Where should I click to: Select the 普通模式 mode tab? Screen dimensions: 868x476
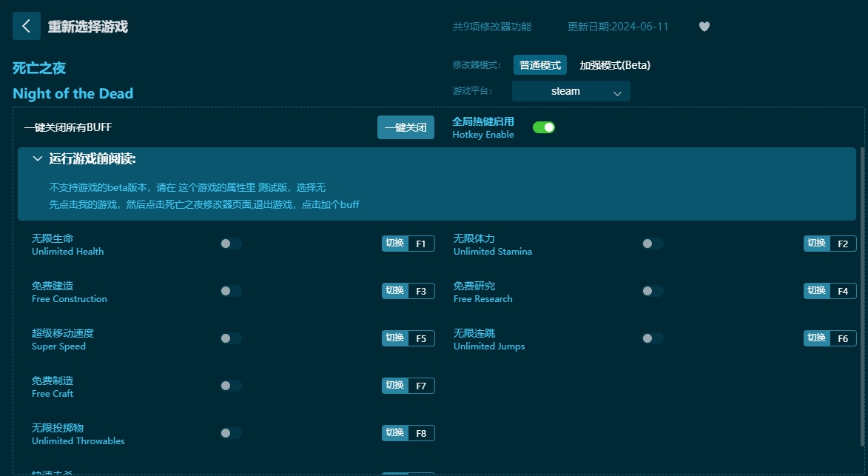point(539,64)
